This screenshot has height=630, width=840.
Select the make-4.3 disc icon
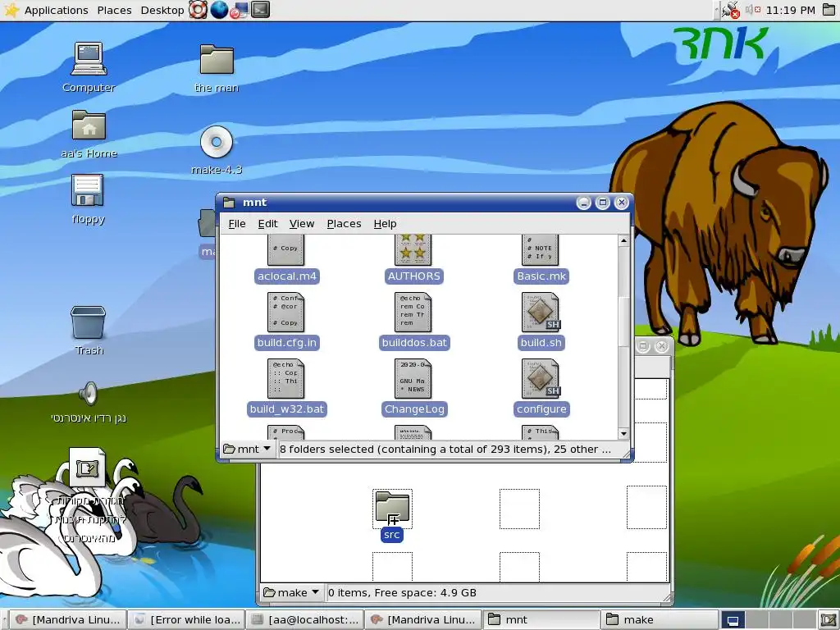click(217, 142)
